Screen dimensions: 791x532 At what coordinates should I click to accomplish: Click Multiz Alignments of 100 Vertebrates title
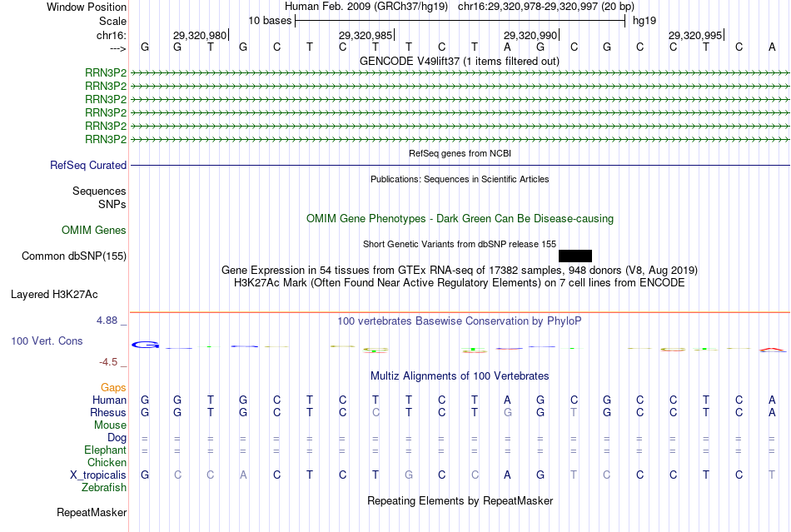[460, 375]
